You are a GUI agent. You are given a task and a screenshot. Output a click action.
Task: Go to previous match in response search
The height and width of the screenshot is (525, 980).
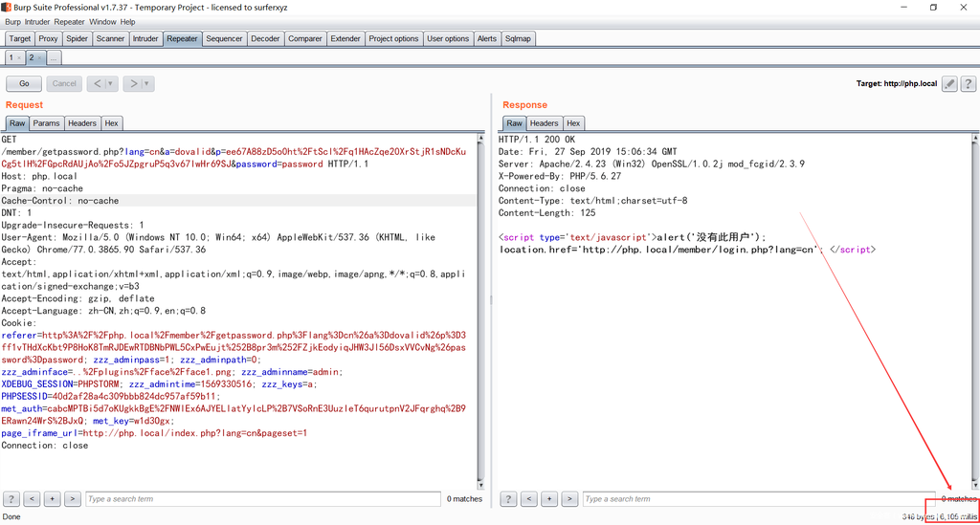point(528,499)
